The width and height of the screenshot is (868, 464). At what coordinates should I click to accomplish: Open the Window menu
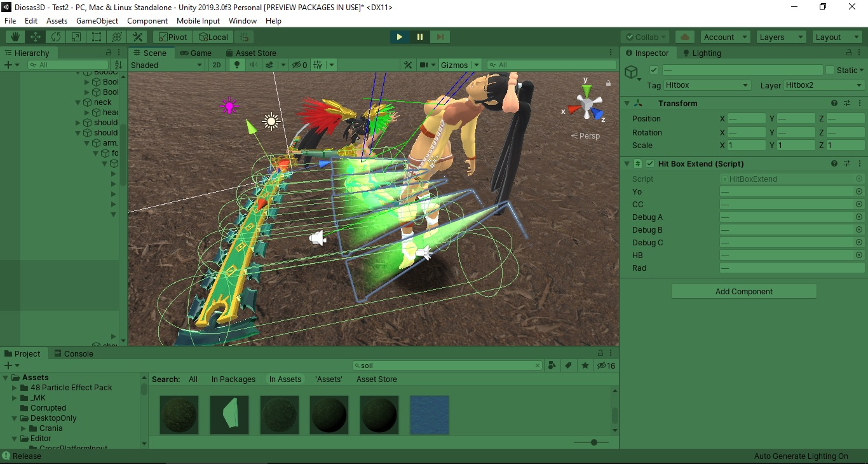[243, 21]
